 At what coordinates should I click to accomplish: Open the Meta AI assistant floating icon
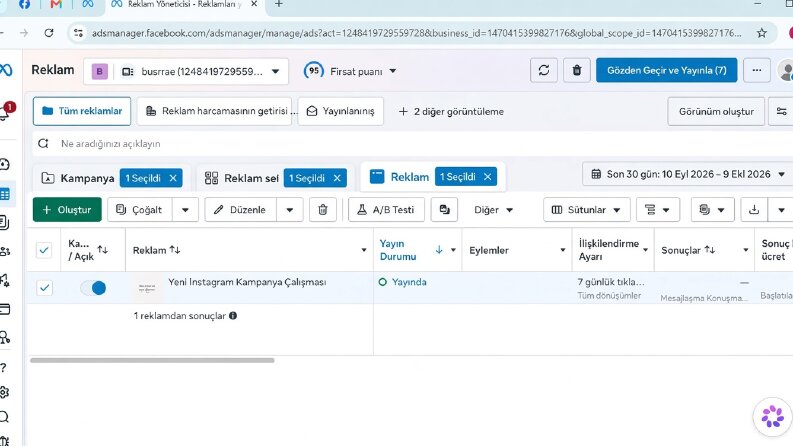pos(772,417)
